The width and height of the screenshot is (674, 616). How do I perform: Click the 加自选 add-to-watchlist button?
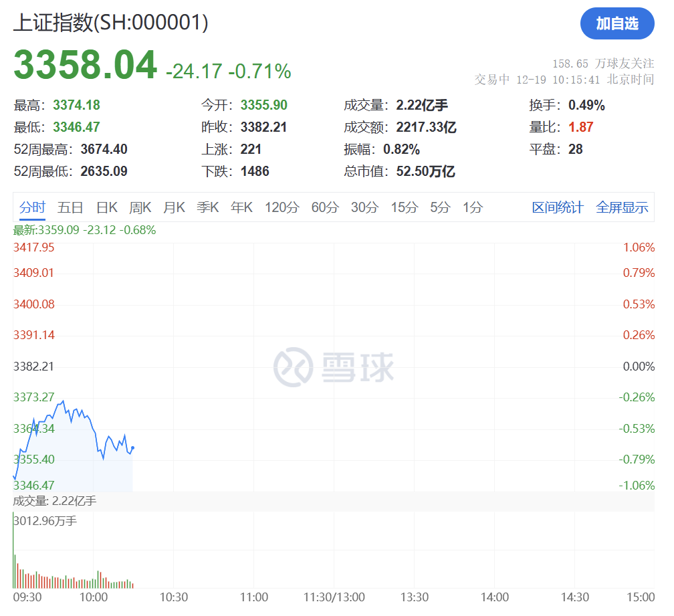[616, 23]
